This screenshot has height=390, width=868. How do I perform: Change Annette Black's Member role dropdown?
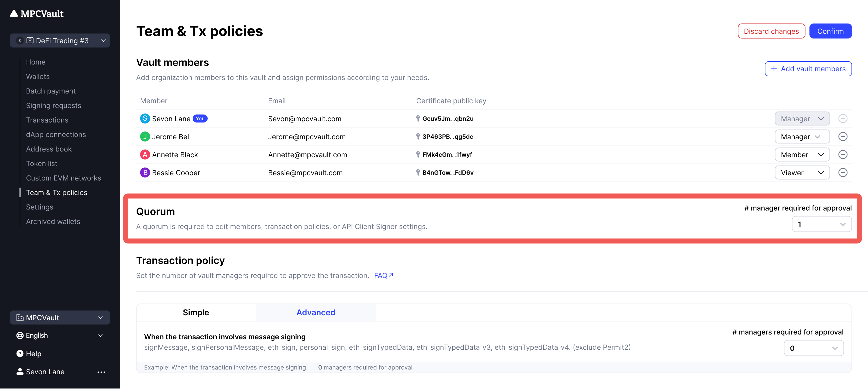802,154
